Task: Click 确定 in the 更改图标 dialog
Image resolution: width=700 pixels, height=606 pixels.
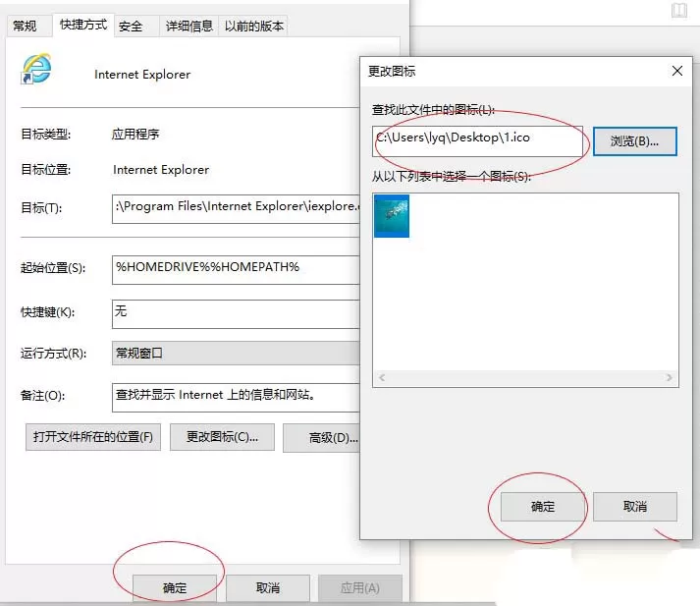Action: [x=542, y=507]
